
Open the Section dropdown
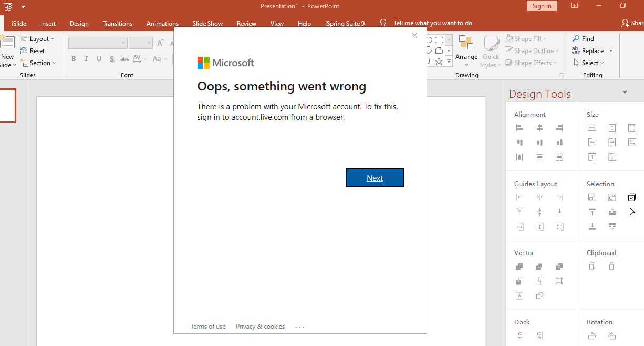tap(38, 63)
